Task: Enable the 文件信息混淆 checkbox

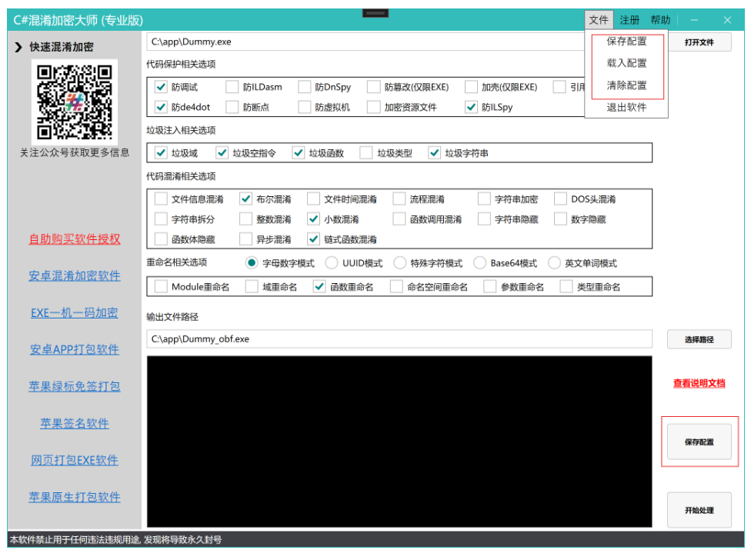Action: [x=161, y=199]
